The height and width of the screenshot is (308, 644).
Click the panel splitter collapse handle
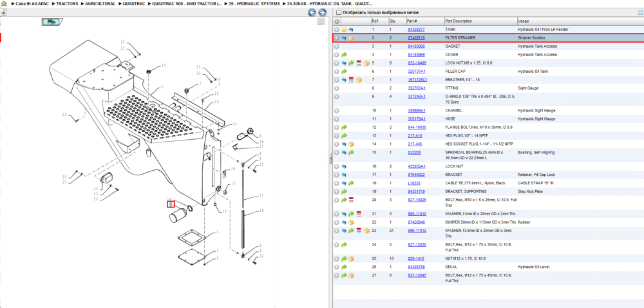pyautogui.click(x=330, y=159)
